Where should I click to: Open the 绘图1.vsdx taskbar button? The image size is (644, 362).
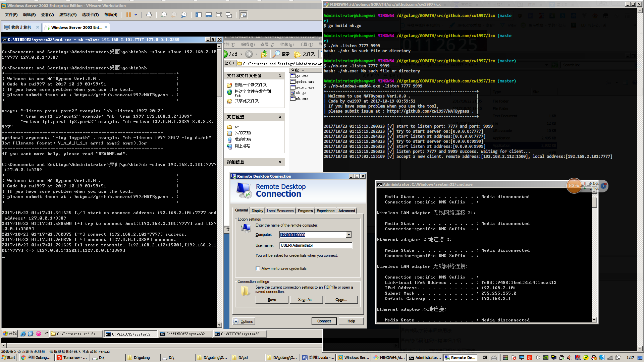coord(318,358)
